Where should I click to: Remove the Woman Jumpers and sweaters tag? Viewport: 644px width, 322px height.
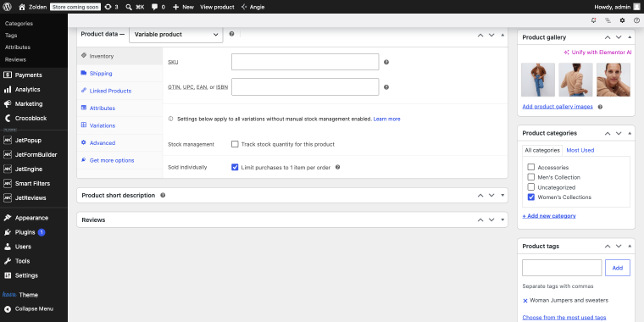click(x=525, y=301)
